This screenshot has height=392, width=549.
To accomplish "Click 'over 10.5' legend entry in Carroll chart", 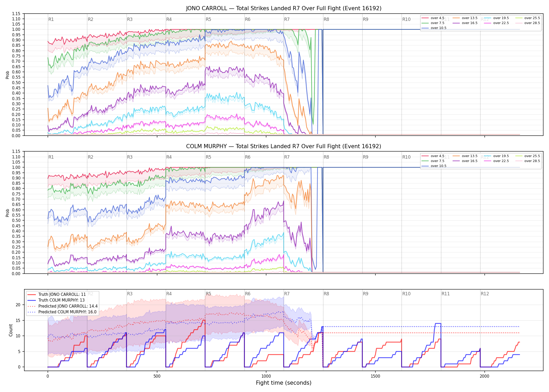I will [434, 28].
